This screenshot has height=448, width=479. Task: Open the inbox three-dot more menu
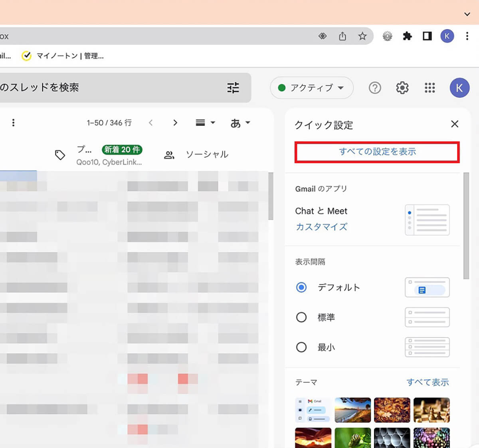tap(13, 123)
